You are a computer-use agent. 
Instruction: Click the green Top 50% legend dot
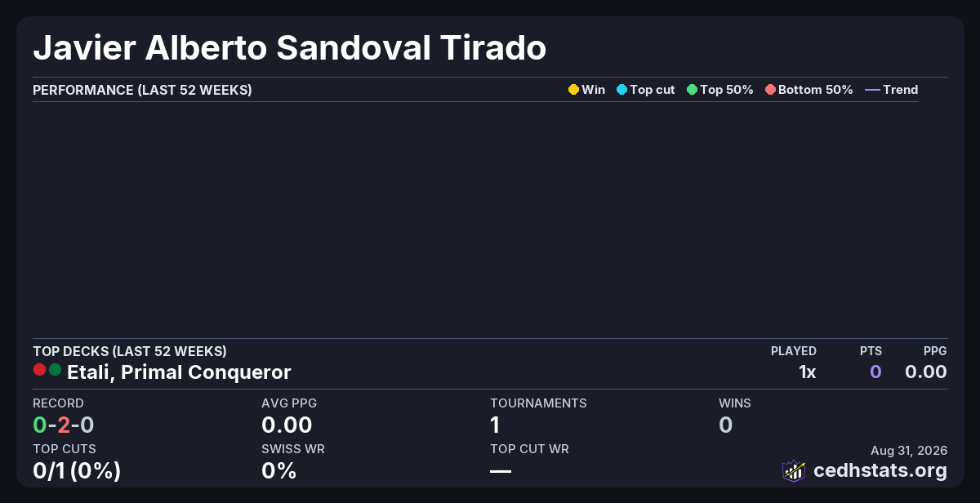[x=692, y=90]
